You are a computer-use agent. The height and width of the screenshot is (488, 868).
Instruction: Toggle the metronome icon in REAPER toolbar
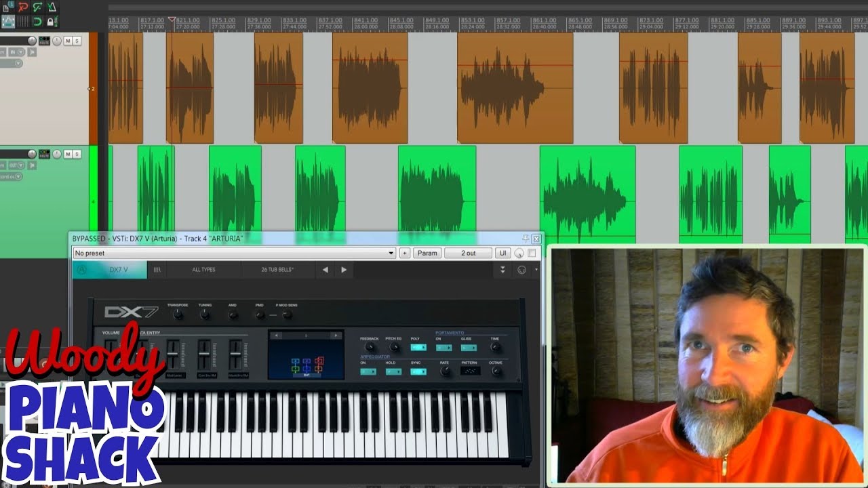tap(52, 7)
